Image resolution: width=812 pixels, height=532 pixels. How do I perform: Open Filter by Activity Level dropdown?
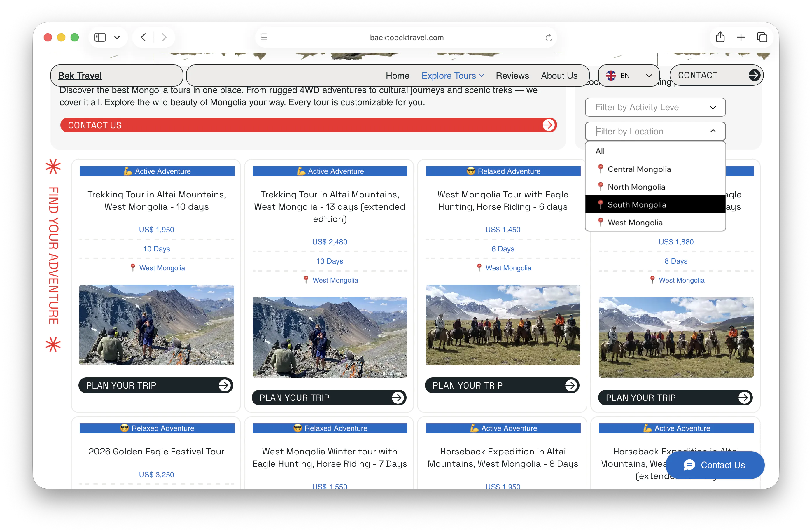[655, 107]
